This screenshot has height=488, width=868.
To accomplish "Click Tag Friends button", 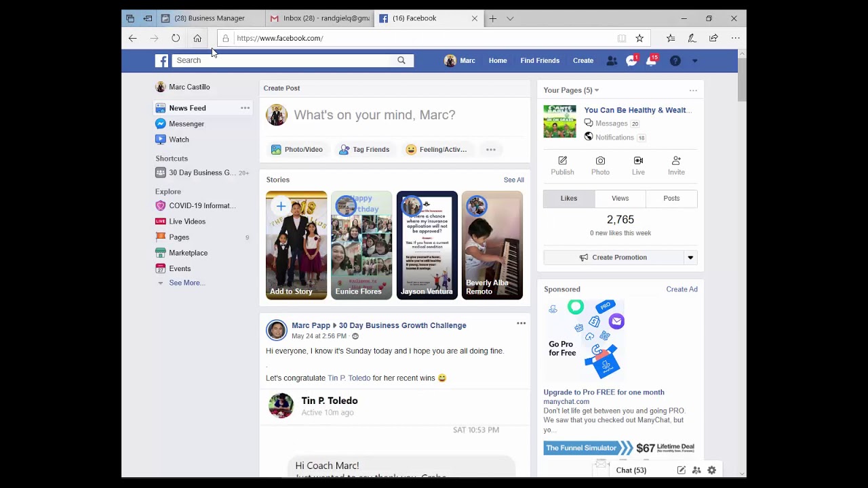I will [x=364, y=150].
